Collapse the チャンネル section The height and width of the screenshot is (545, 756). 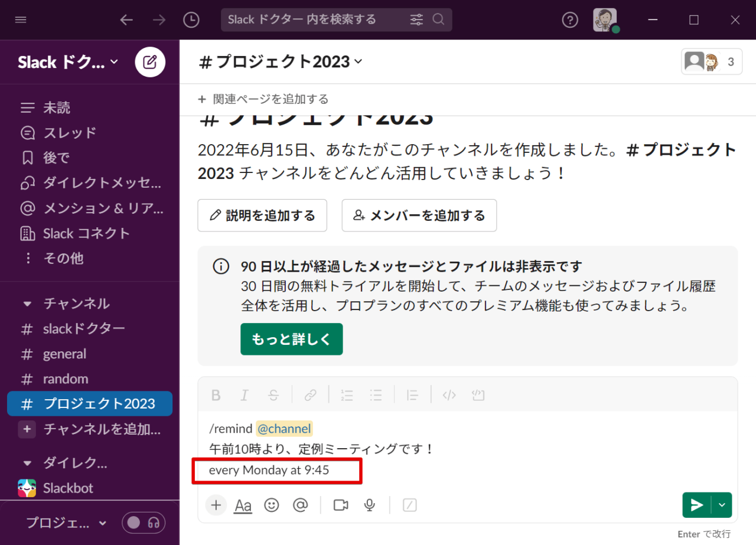[x=27, y=304]
